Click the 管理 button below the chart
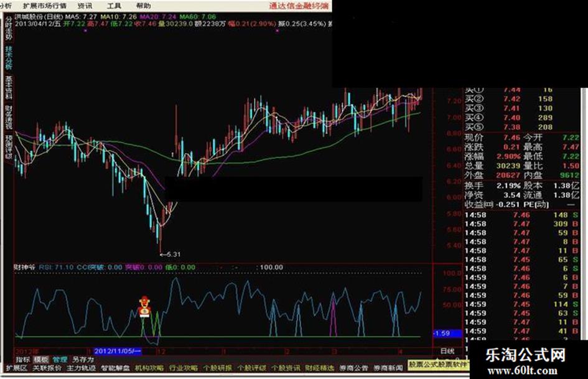 (60, 359)
